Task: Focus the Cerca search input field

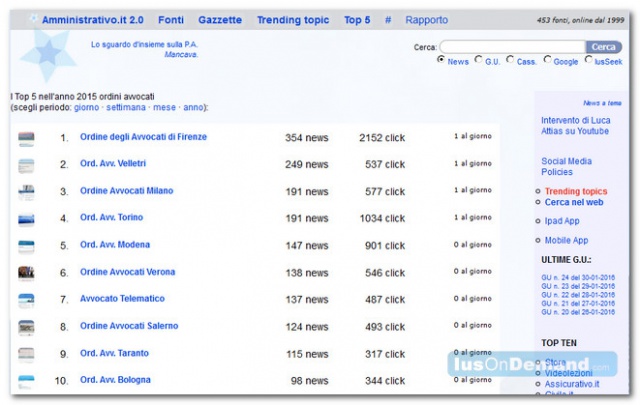Action: pos(513,47)
